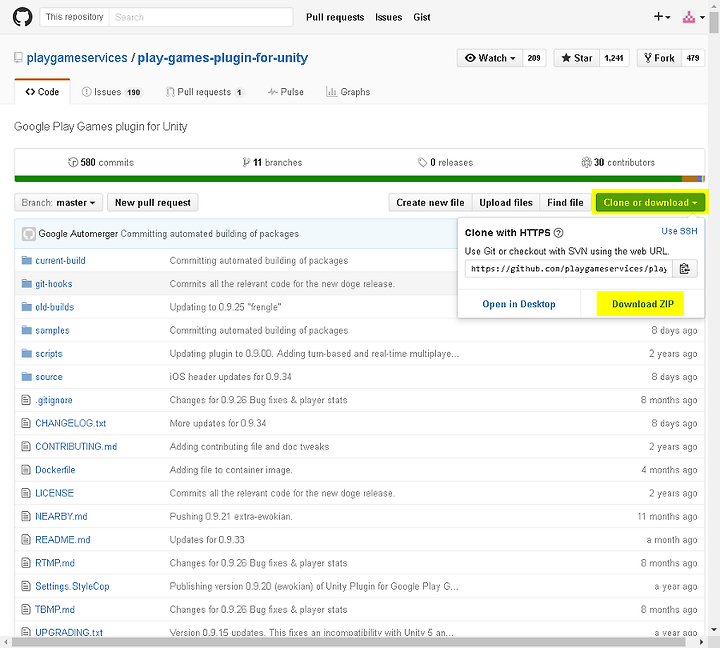Click the folder icon beside old-builds
This screenshot has height=648, width=720.
click(27, 307)
